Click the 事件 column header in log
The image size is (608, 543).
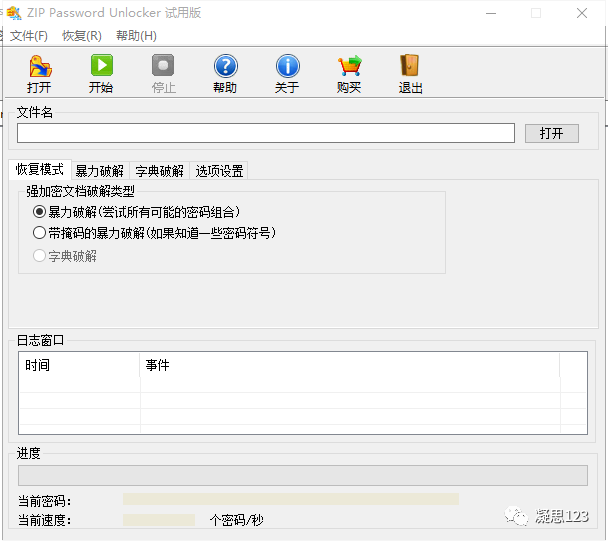point(350,365)
